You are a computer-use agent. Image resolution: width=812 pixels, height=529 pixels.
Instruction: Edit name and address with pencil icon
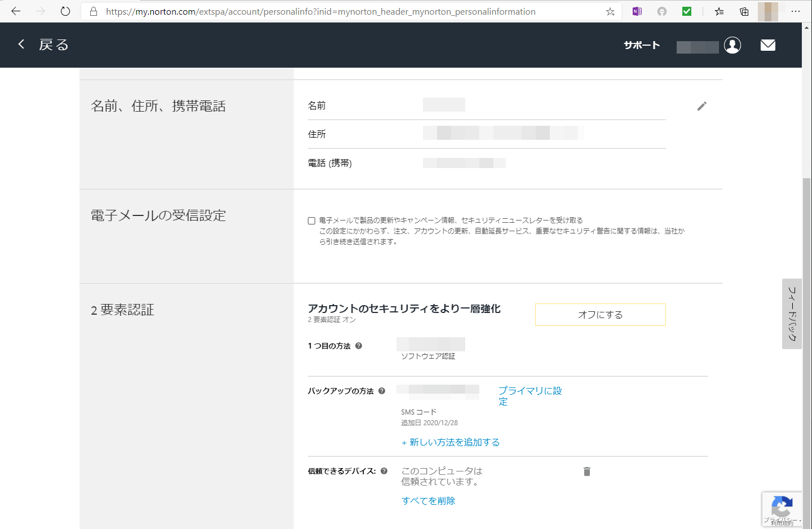701,106
